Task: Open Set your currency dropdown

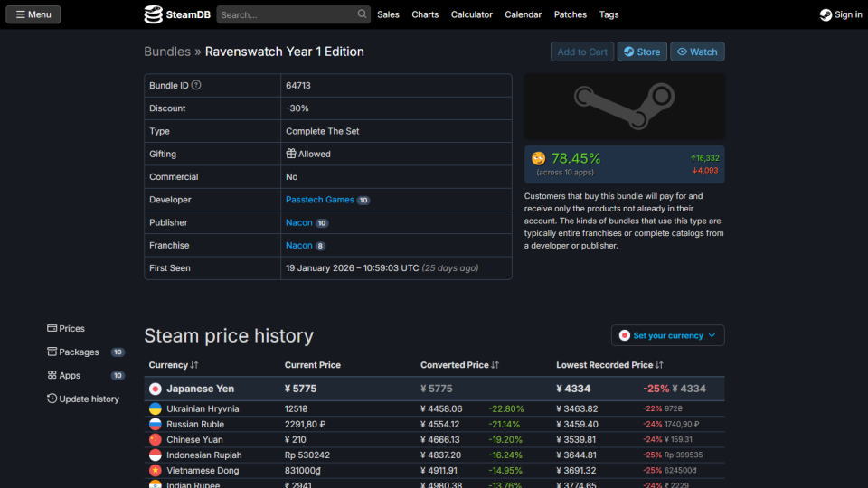Action: point(667,335)
